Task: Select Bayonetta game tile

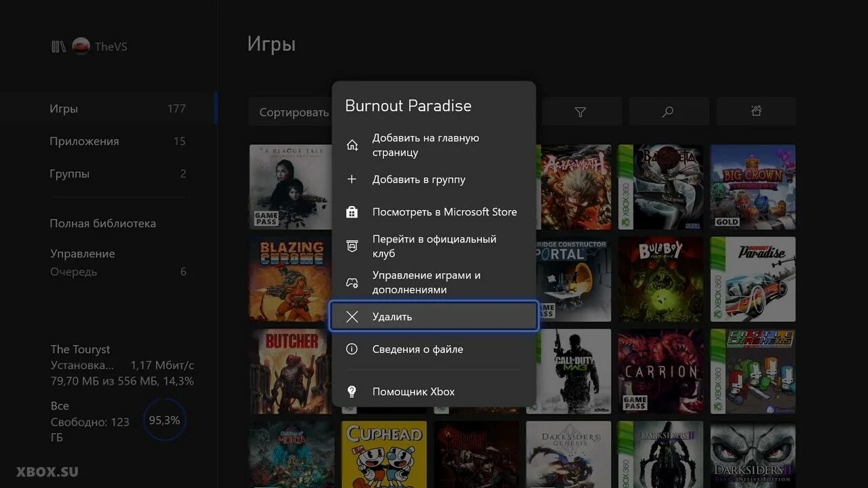Action: pos(660,186)
